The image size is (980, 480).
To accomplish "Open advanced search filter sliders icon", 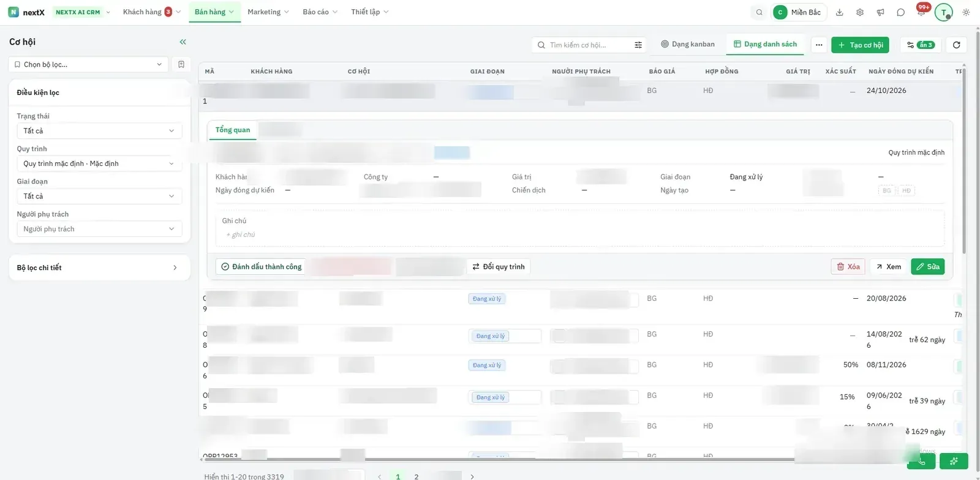I will (x=638, y=45).
